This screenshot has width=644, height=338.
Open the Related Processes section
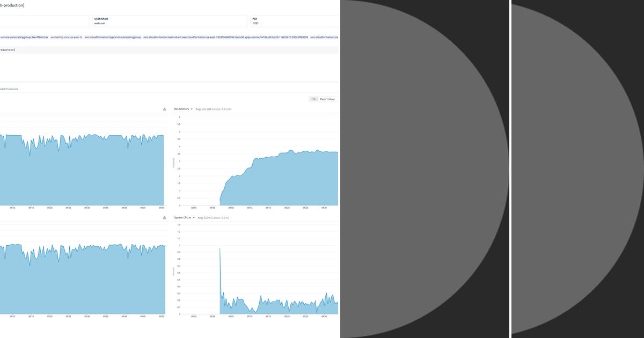pyautogui.click(x=9, y=89)
